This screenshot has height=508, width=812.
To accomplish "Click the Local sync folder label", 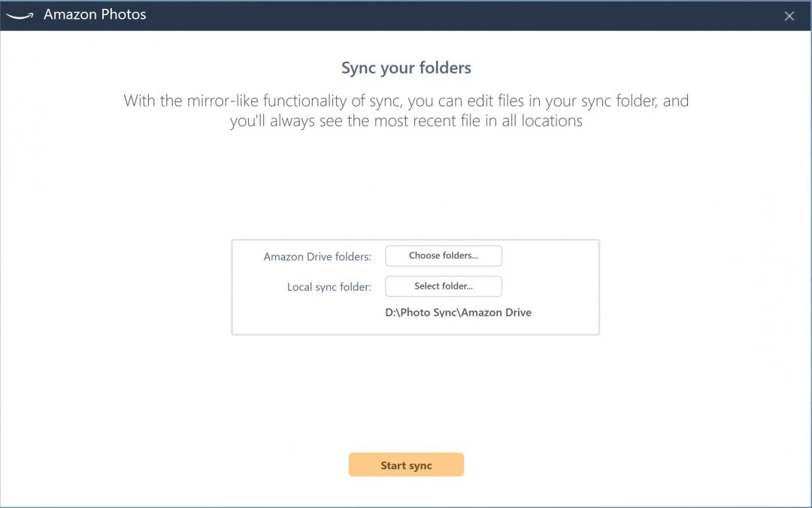I will pos(329,287).
